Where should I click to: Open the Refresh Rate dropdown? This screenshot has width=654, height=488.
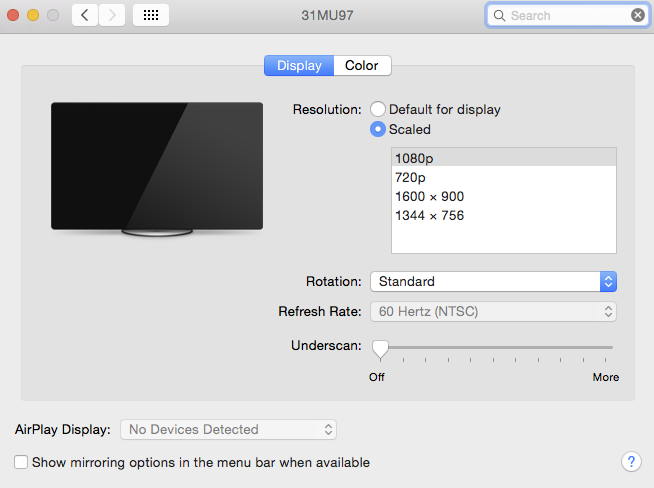493,312
